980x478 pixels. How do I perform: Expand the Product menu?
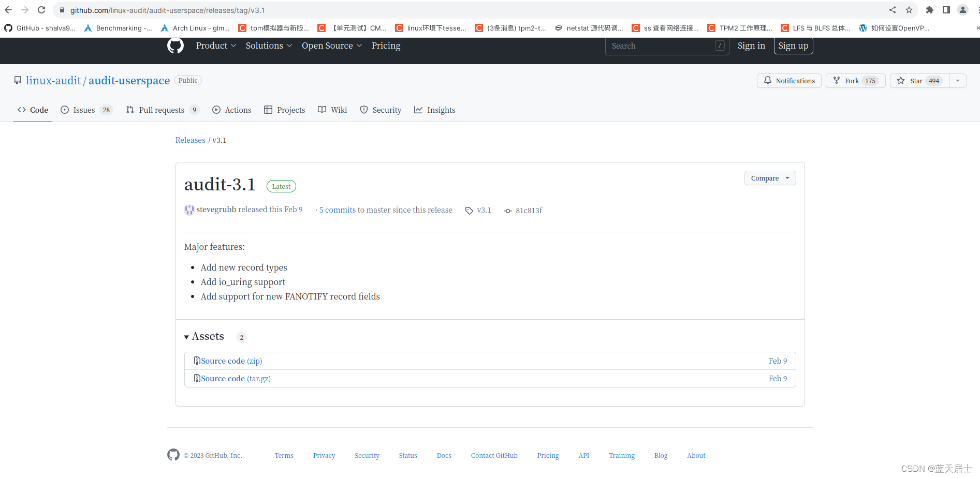coord(216,46)
